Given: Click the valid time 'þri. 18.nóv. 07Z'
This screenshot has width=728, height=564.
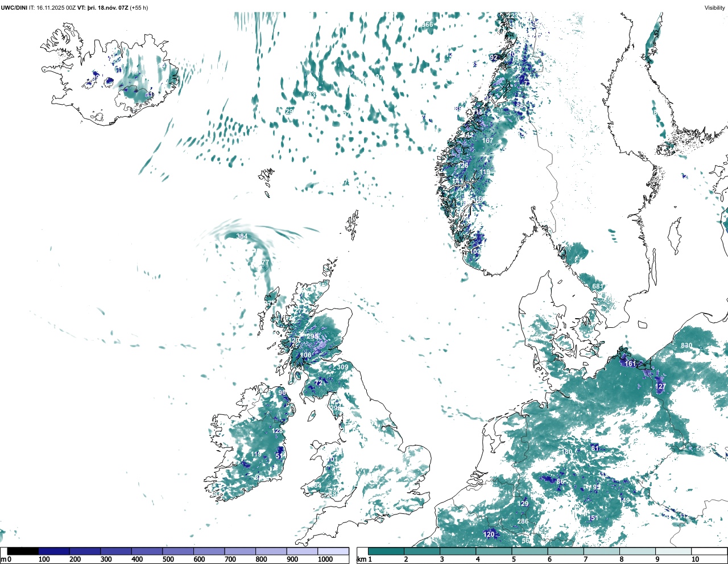Looking at the screenshot, I should [107, 8].
